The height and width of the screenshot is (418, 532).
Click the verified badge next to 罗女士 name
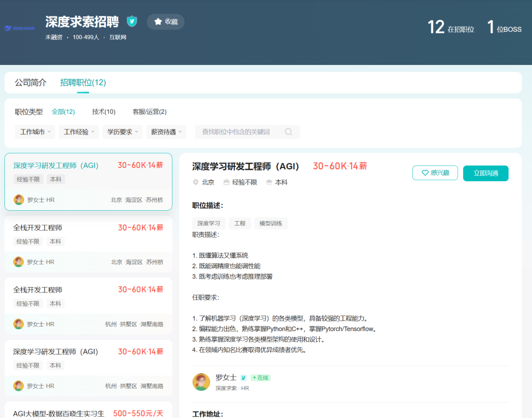(244, 378)
